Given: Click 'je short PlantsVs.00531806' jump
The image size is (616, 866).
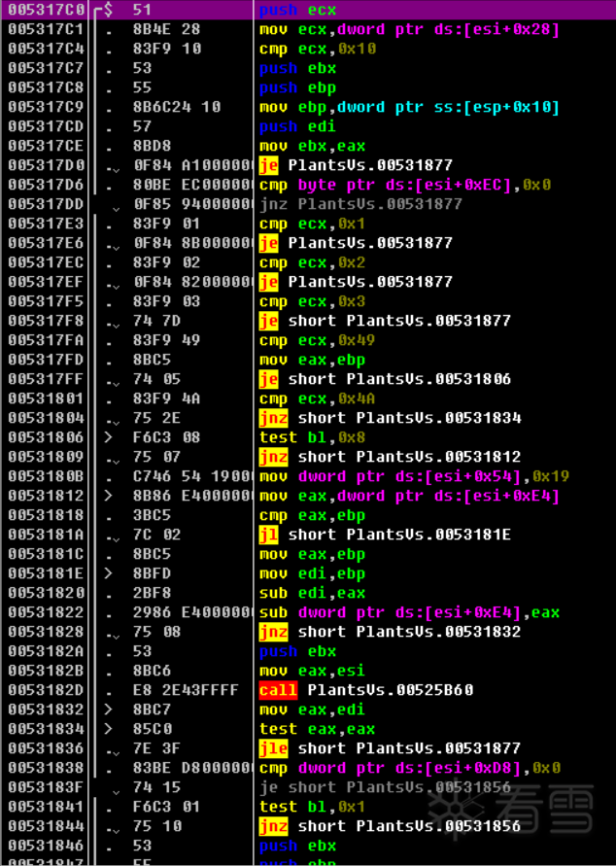Looking at the screenshot, I should (x=385, y=379).
